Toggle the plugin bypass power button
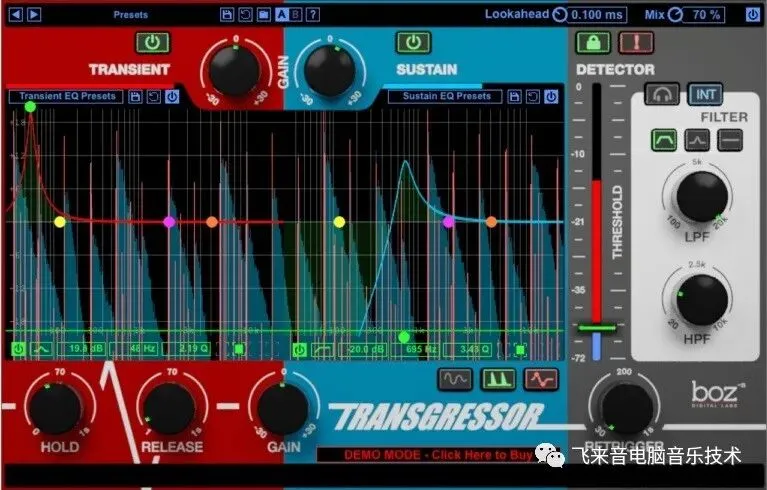Screen dimensions: 767x490 point(753,15)
